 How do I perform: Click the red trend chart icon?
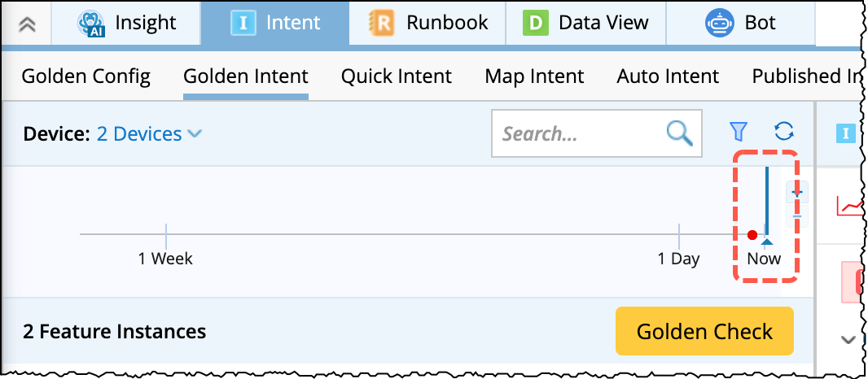click(851, 207)
